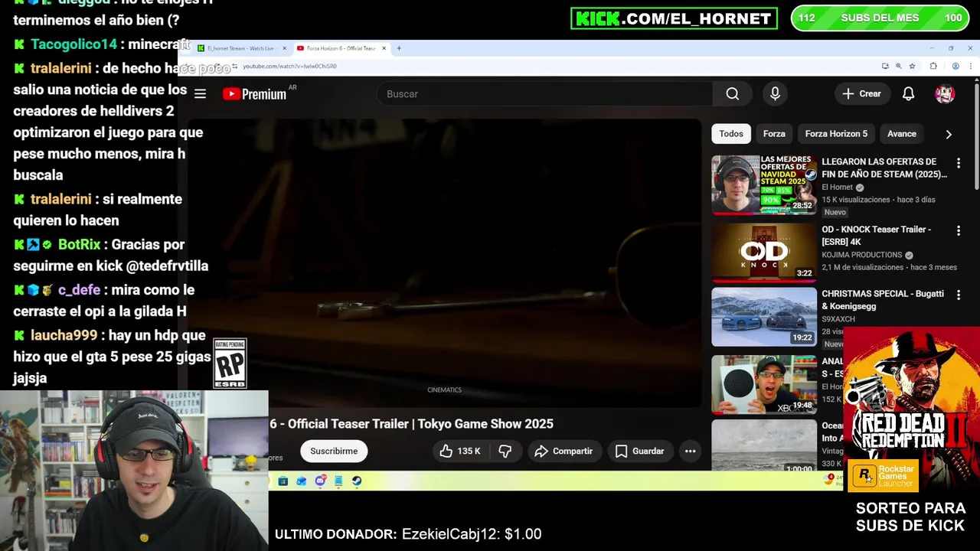Open options for OD KNOCK teaser
Image resolution: width=980 pixels, height=551 pixels.
[958, 230]
